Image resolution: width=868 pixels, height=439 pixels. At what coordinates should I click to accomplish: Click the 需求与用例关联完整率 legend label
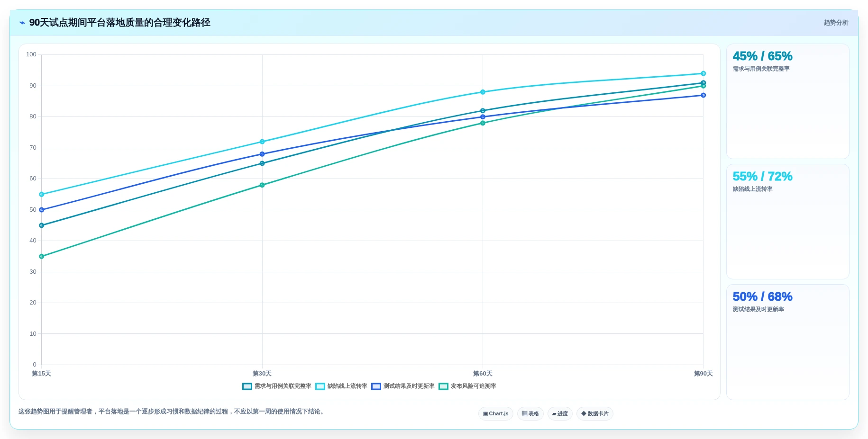click(283, 386)
